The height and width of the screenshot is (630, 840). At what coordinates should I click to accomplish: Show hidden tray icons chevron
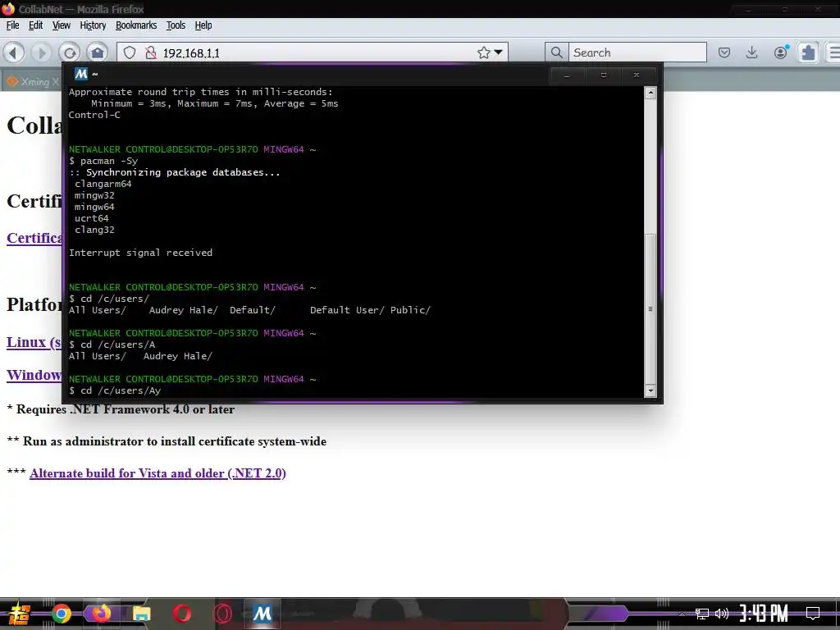coord(682,614)
